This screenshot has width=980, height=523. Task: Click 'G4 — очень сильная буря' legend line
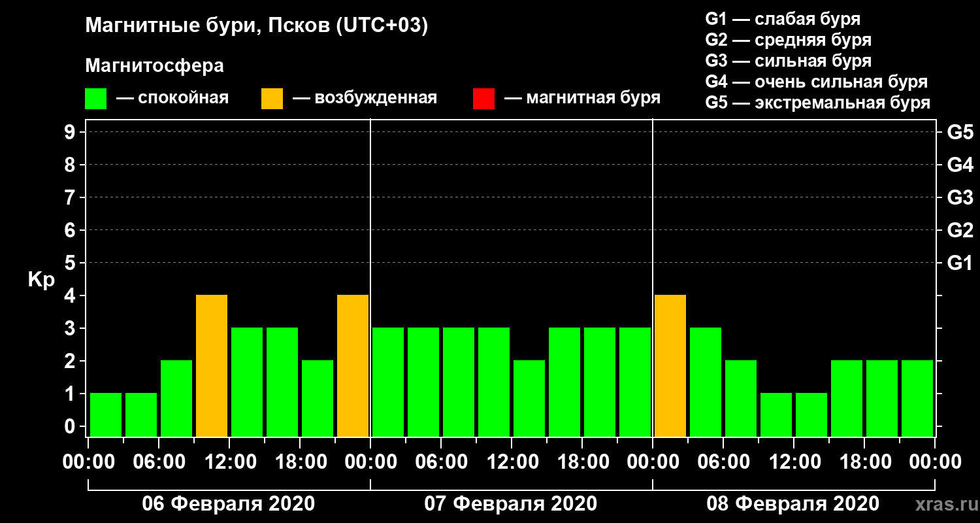[817, 82]
